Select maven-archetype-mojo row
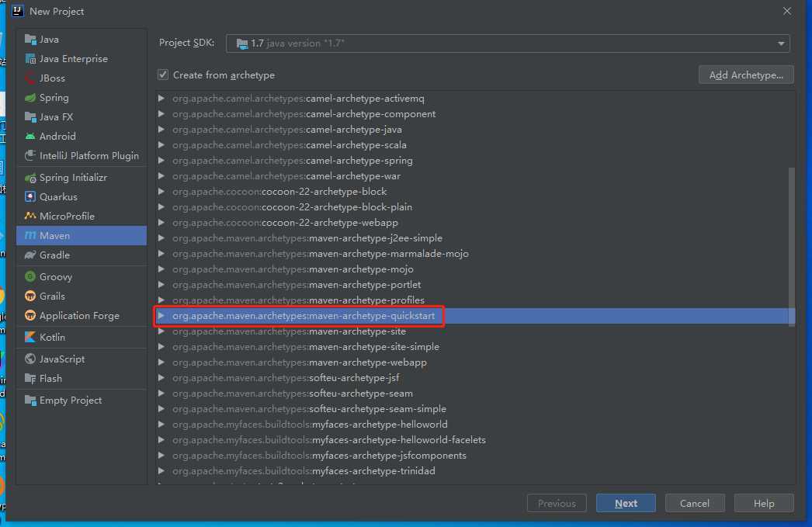Screen dimensions: 812x527 point(475,269)
